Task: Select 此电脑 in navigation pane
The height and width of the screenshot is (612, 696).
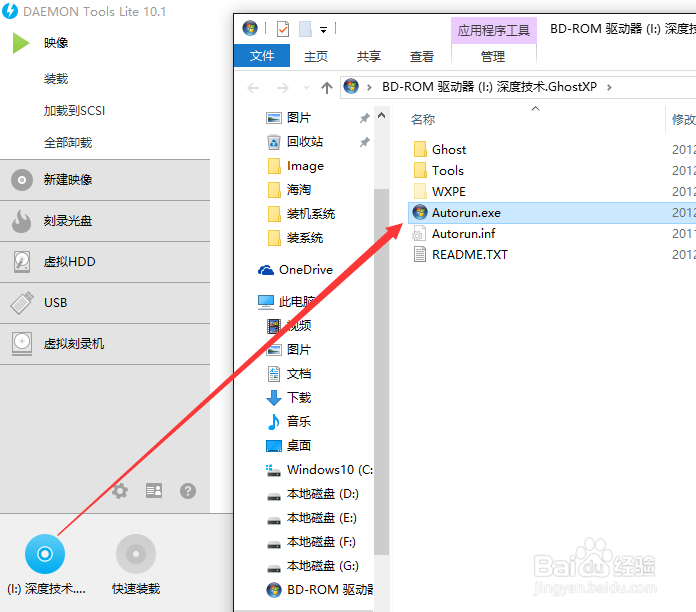Action: point(286,302)
